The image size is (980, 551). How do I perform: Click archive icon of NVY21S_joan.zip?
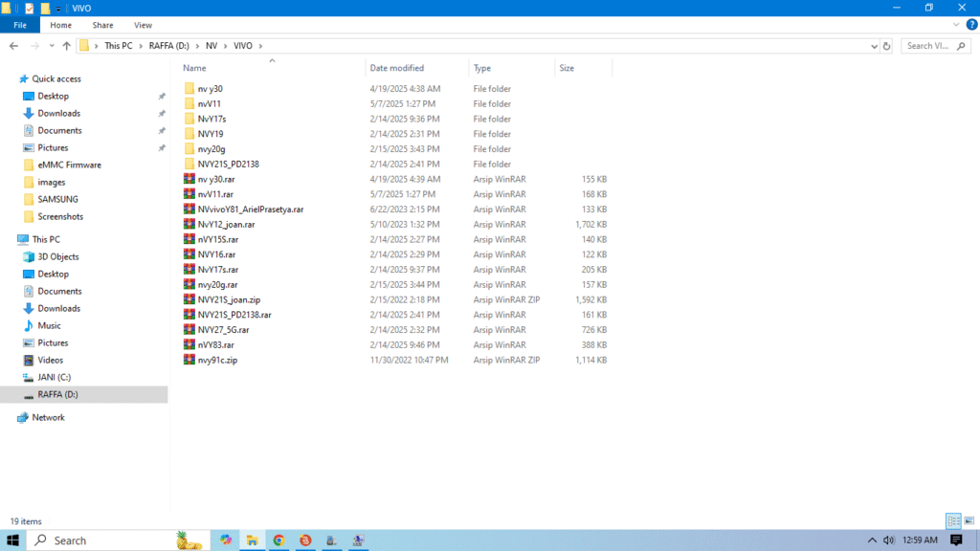pos(189,299)
